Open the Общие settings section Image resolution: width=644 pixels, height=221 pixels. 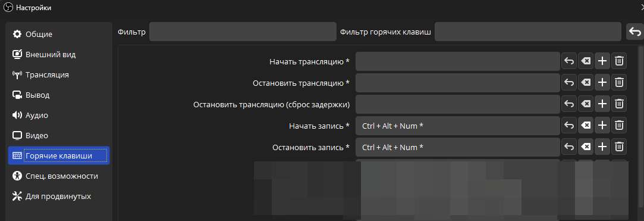pos(59,34)
